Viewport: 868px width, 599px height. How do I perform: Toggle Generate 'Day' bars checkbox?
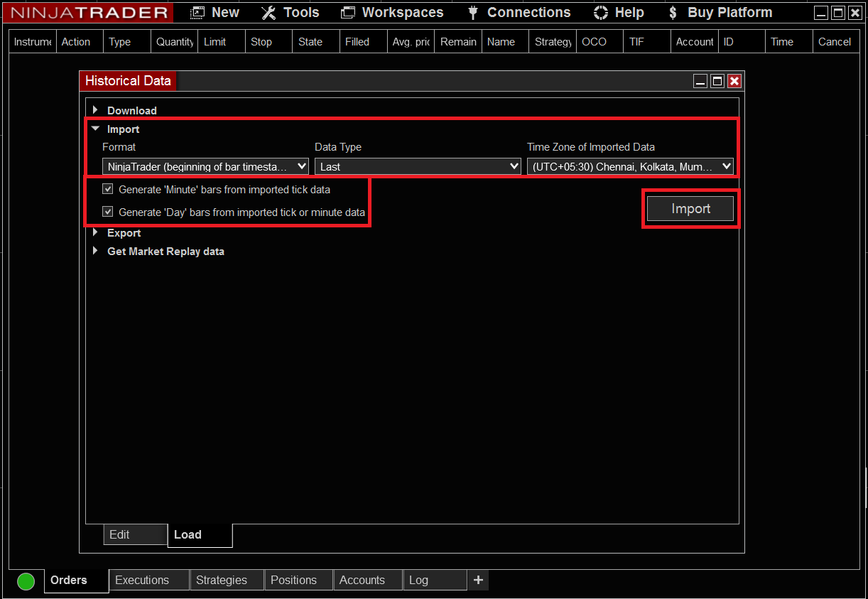pos(108,211)
